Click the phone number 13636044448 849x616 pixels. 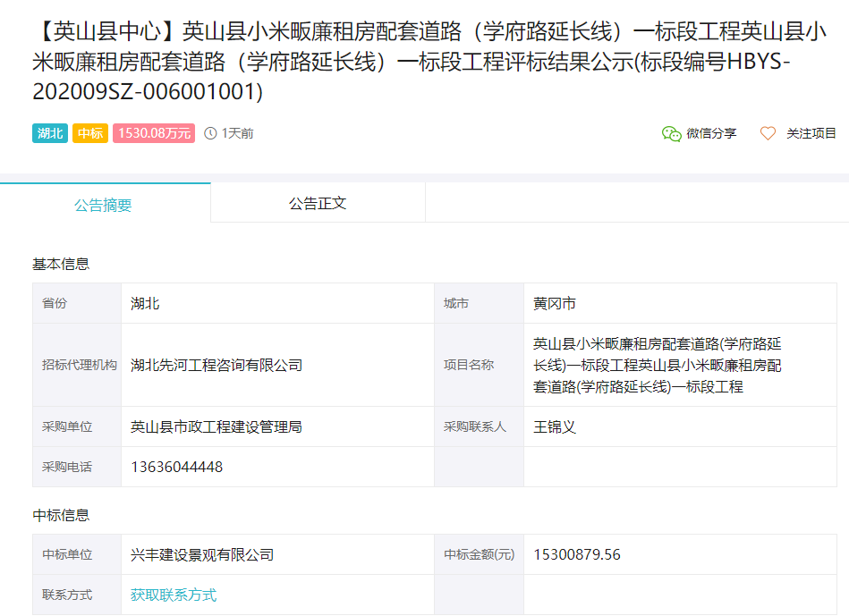(x=176, y=468)
